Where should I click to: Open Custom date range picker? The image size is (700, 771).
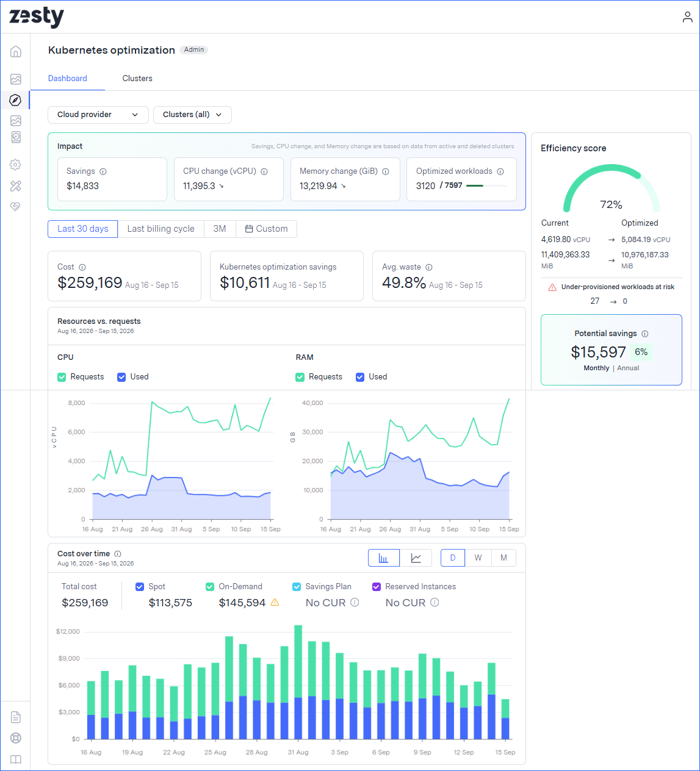[x=266, y=229]
